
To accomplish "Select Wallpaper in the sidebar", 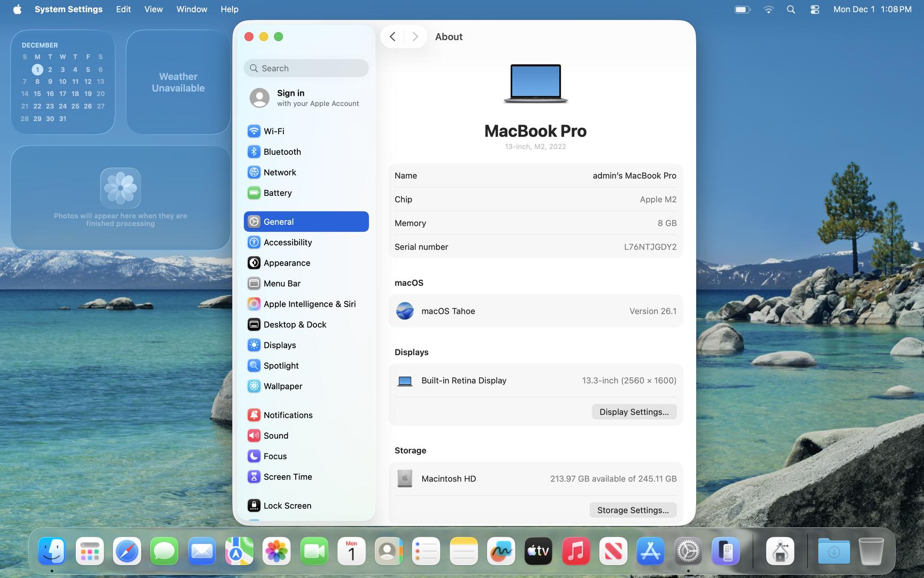I will (x=282, y=386).
